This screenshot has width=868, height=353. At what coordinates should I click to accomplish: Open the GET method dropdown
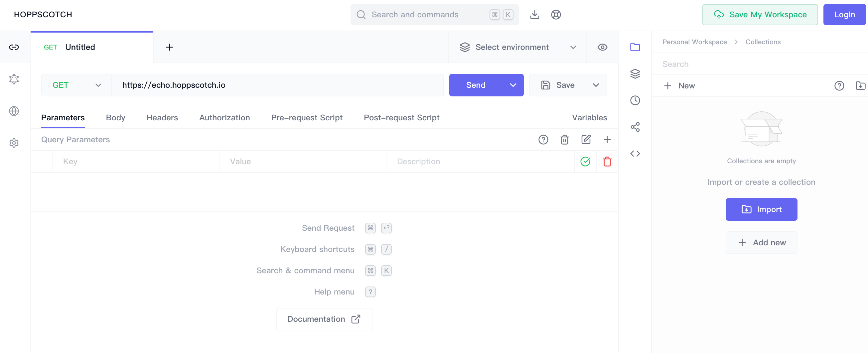point(76,85)
